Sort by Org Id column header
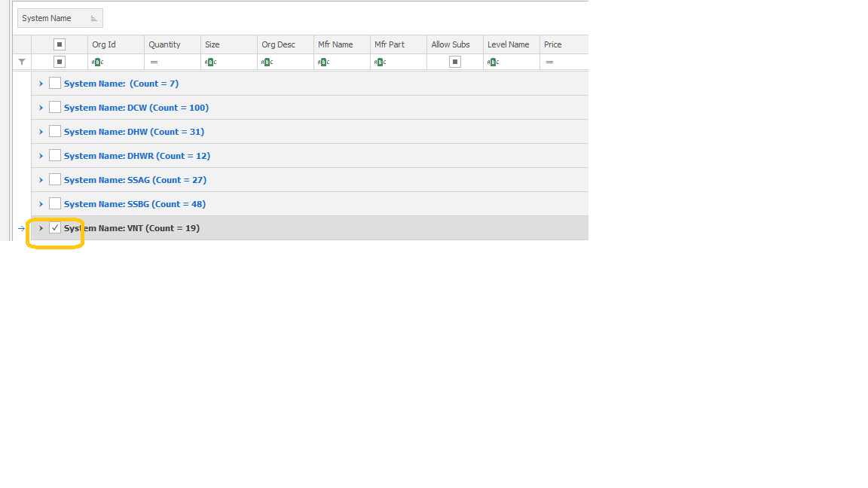The width and height of the screenshot is (868, 488). [x=116, y=44]
